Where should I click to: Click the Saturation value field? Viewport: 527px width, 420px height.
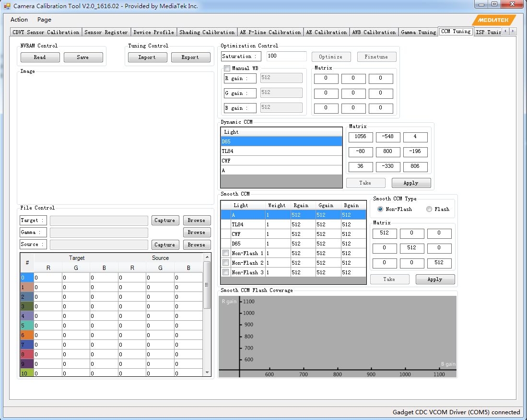287,56
